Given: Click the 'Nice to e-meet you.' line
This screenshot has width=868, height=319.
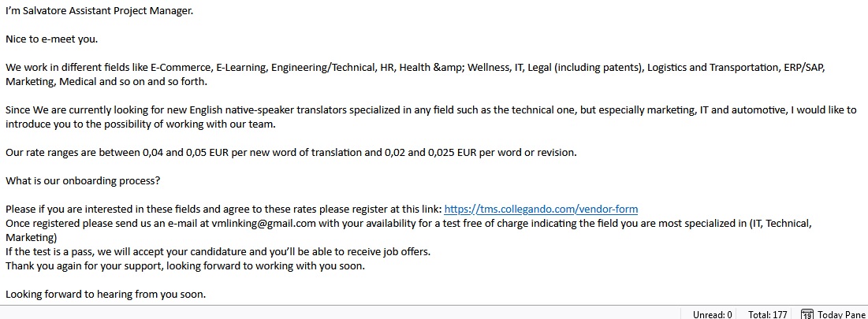Looking at the screenshot, I should click(52, 39).
